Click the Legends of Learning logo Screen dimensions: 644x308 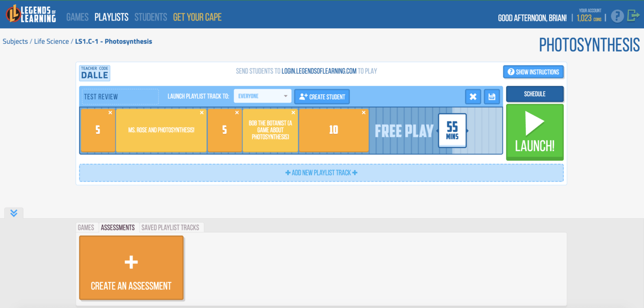(x=31, y=14)
